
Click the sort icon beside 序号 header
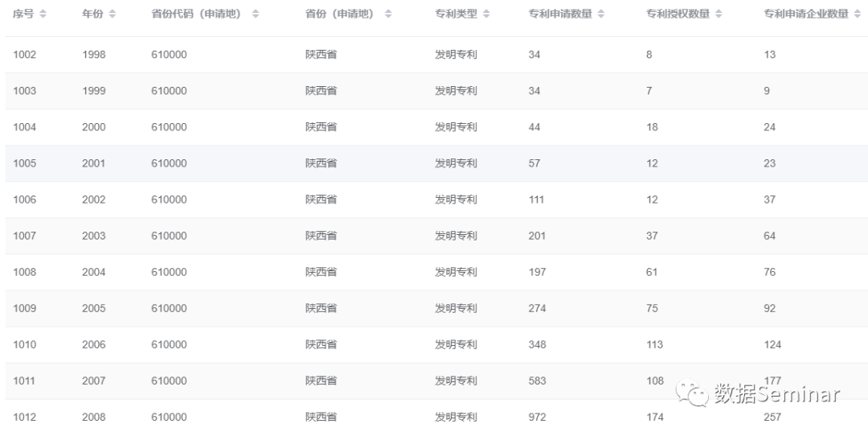tap(43, 14)
